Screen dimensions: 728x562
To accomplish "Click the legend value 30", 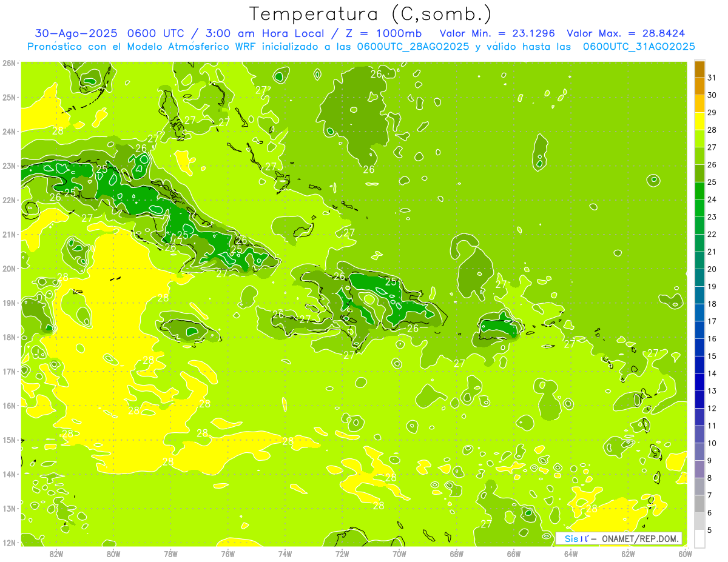I will coord(712,95).
